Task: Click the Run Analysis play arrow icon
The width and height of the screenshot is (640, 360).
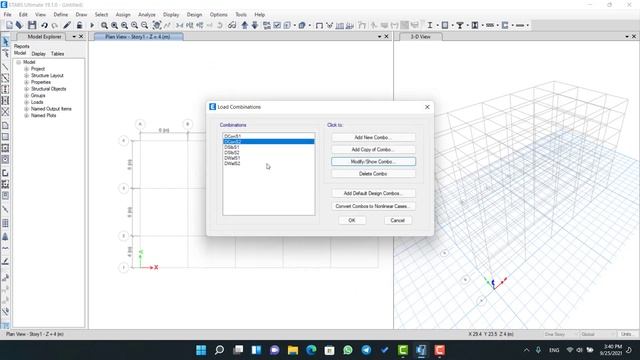Action: coord(92,25)
